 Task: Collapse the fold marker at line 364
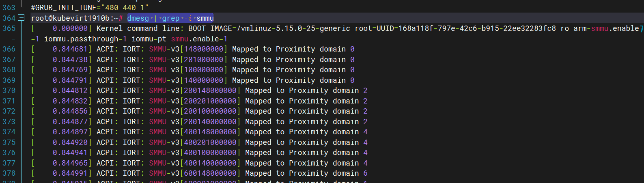tap(22, 18)
